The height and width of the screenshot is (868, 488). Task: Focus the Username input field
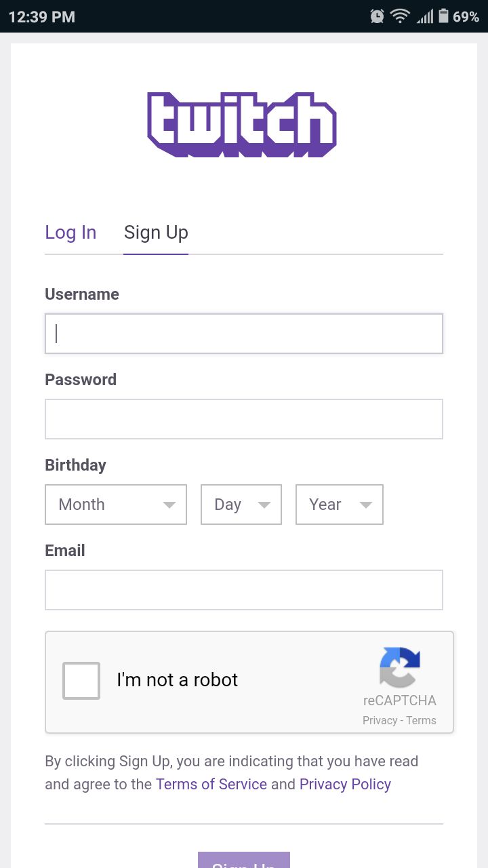(244, 334)
